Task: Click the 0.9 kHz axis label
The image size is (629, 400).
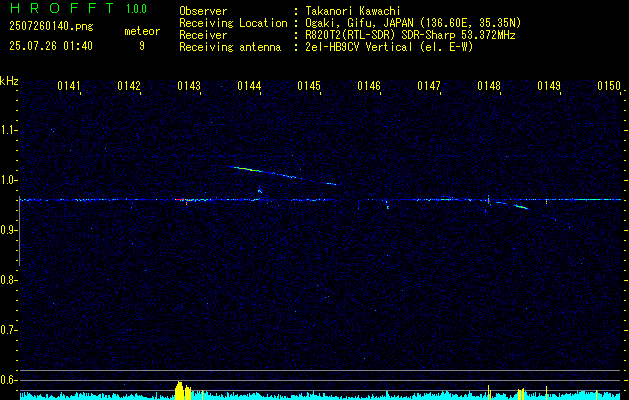Action: click(8, 230)
